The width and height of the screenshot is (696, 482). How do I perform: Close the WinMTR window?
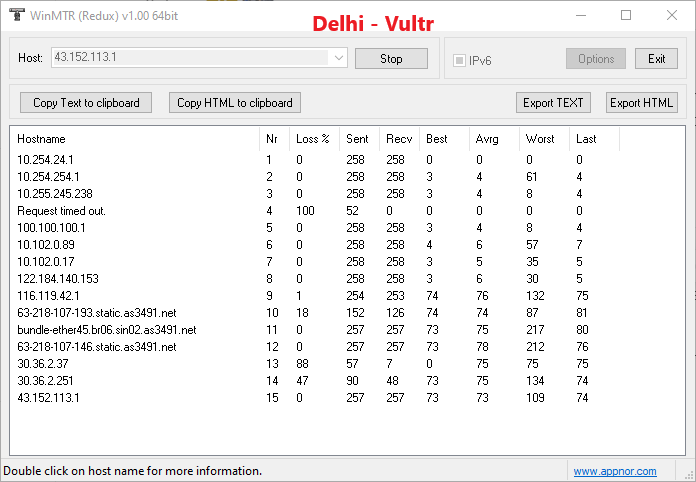(x=672, y=15)
